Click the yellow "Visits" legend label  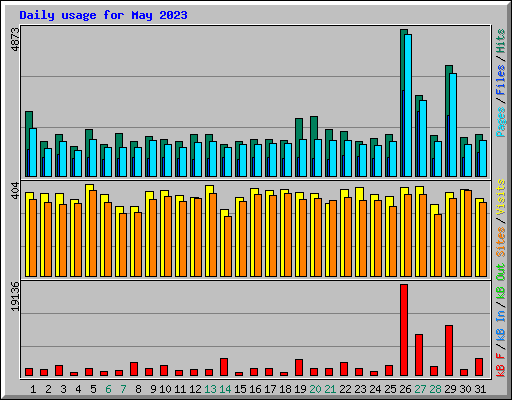(501, 198)
